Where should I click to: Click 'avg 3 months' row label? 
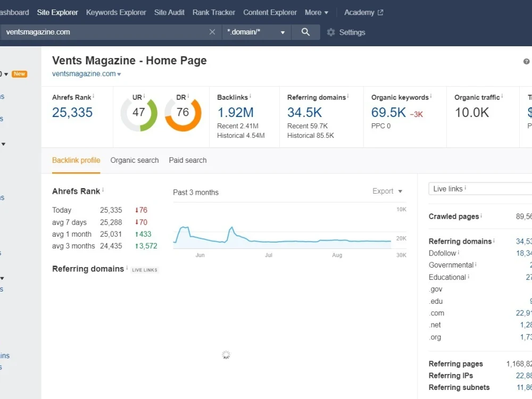73,246
